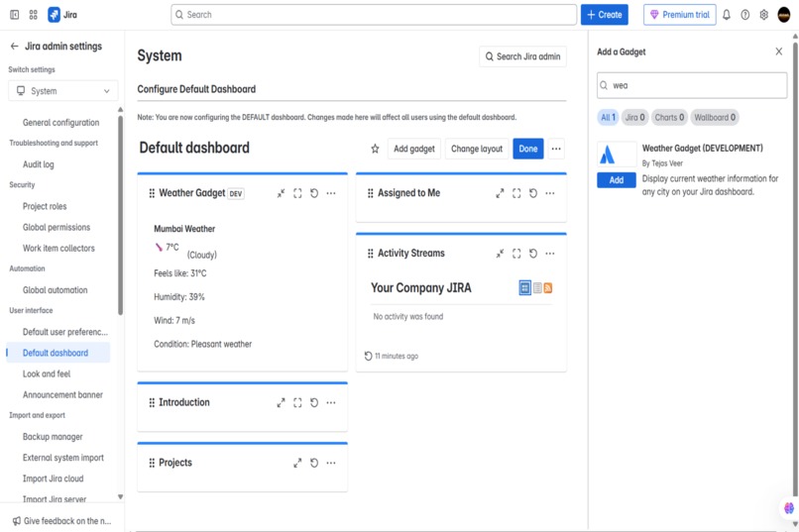Open the app switcher grid icon
The height and width of the screenshot is (532, 799).
pos(33,15)
